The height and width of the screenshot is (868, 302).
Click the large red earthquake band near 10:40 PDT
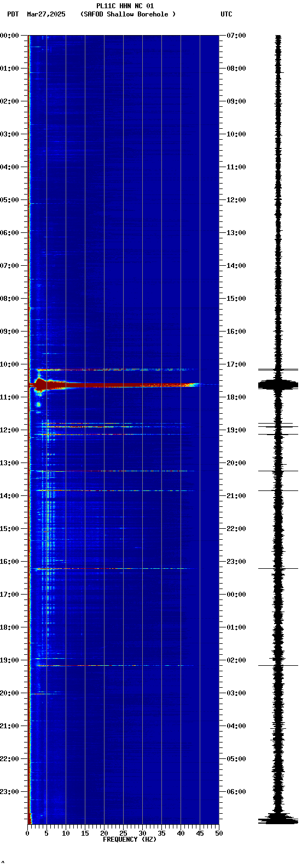[x=115, y=385]
